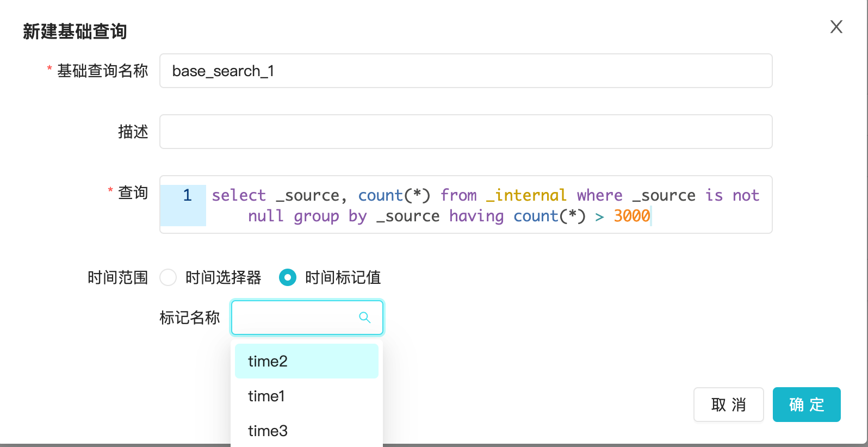Screen dimensions: 868x447
Task: Click the 新建基础查询 dialog title
Action: pyautogui.click(x=75, y=32)
